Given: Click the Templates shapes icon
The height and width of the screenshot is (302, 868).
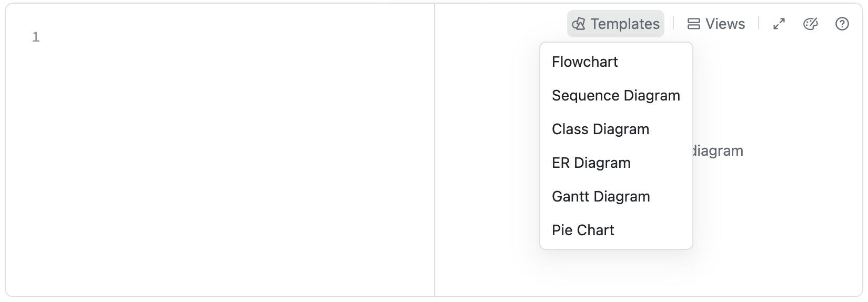Looking at the screenshot, I should 579,24.
